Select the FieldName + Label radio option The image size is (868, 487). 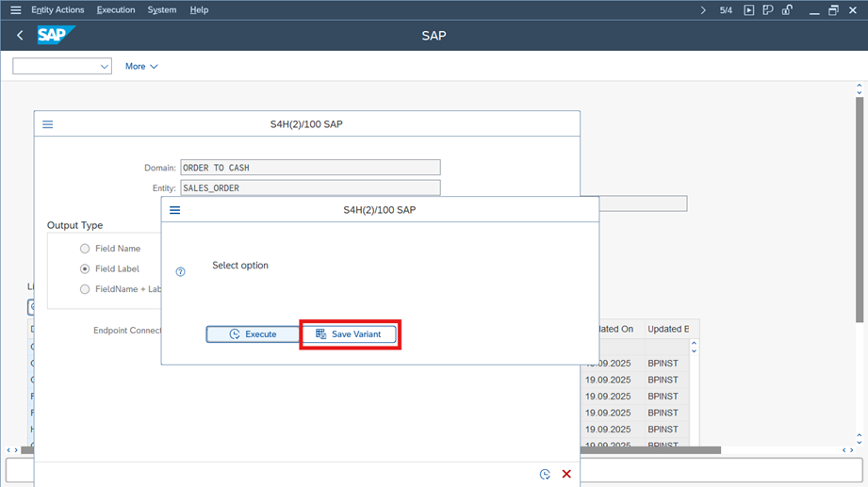85,289
